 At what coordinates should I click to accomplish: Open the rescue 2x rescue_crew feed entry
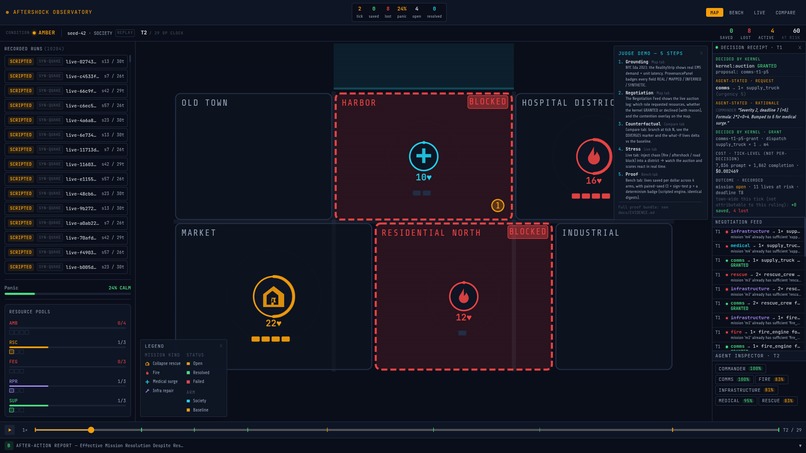(757, 277)
